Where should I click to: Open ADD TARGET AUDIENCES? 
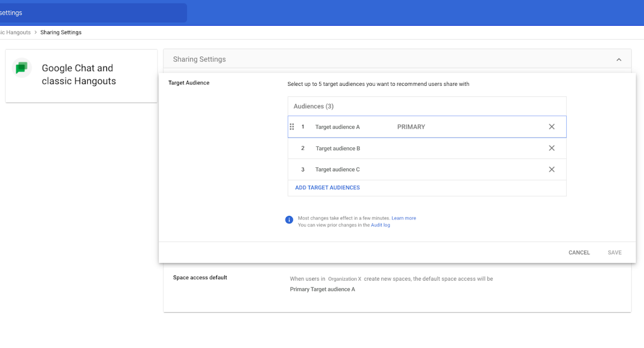(328, 188)
